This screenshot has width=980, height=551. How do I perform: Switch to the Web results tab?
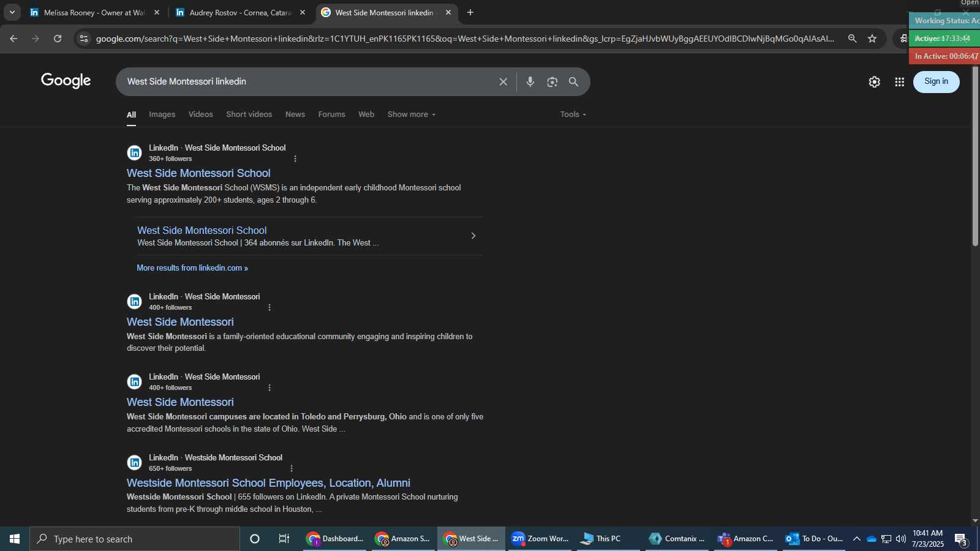click(x=366, y=114)
